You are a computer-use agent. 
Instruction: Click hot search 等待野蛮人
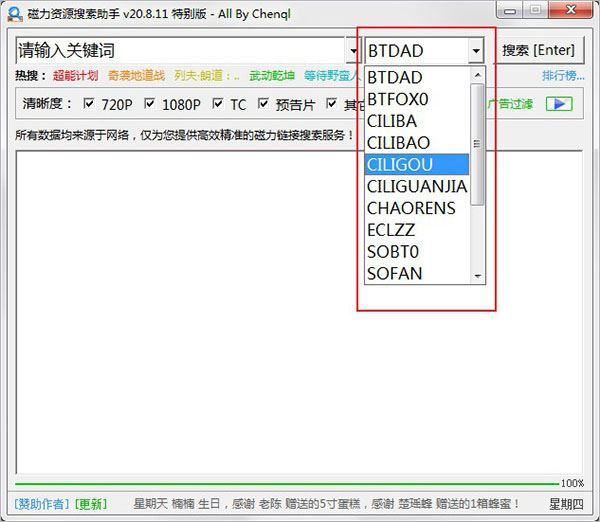(x=332, y=75)
